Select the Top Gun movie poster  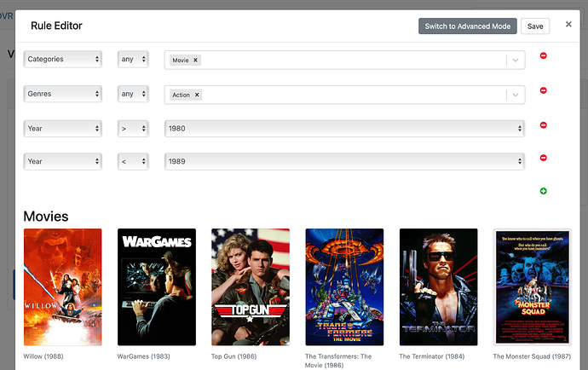(251, 286)
